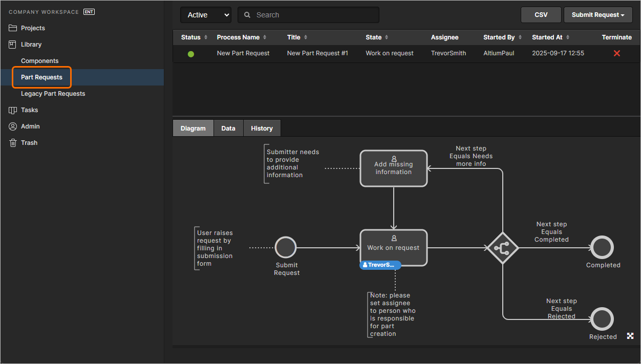Toggle sorting on the State column
641x364 pixels.
tap(386, 37)
